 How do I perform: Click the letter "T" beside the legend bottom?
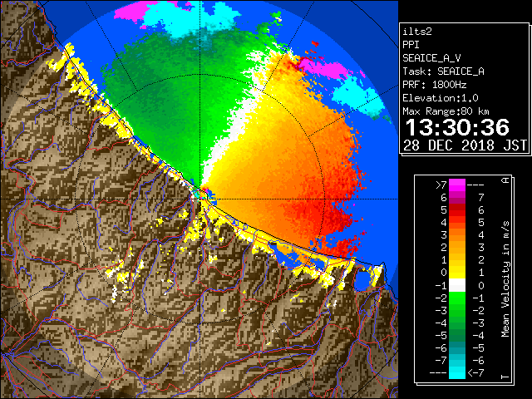(505, 377)
